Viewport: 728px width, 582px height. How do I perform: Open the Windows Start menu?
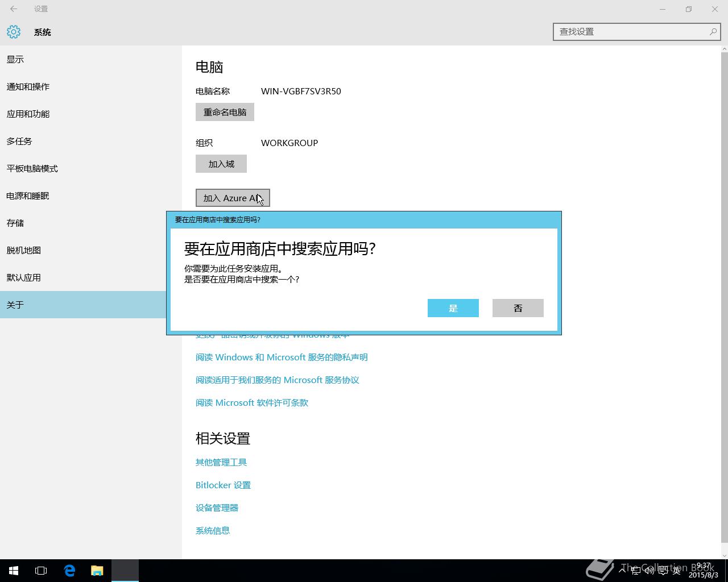coord(14,571)
